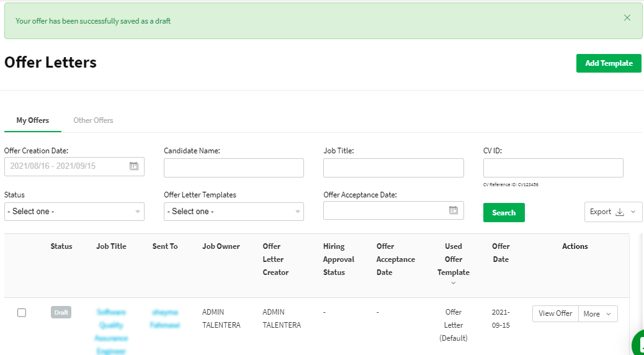
Task: Click the Candidate Name input field
Action: point(234,168)
